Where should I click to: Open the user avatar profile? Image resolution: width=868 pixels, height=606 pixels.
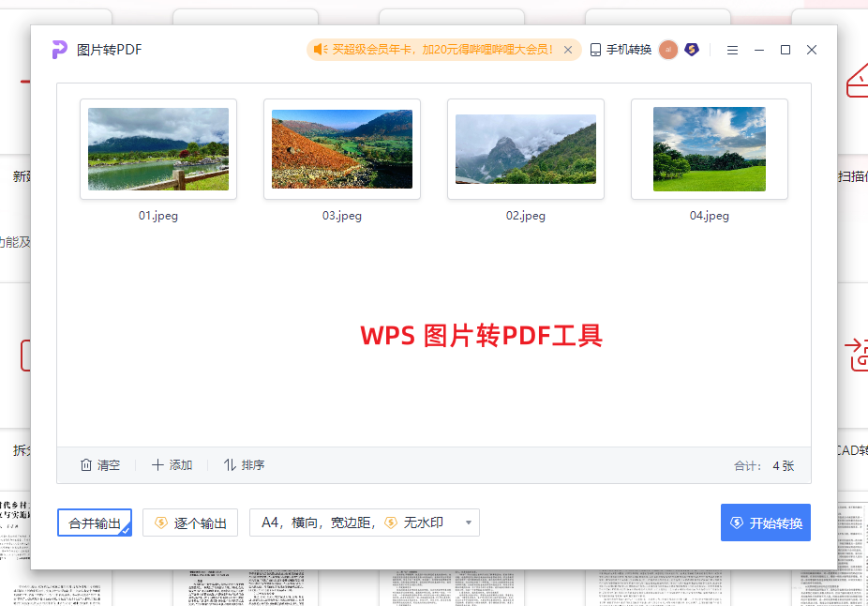(668, 50)
